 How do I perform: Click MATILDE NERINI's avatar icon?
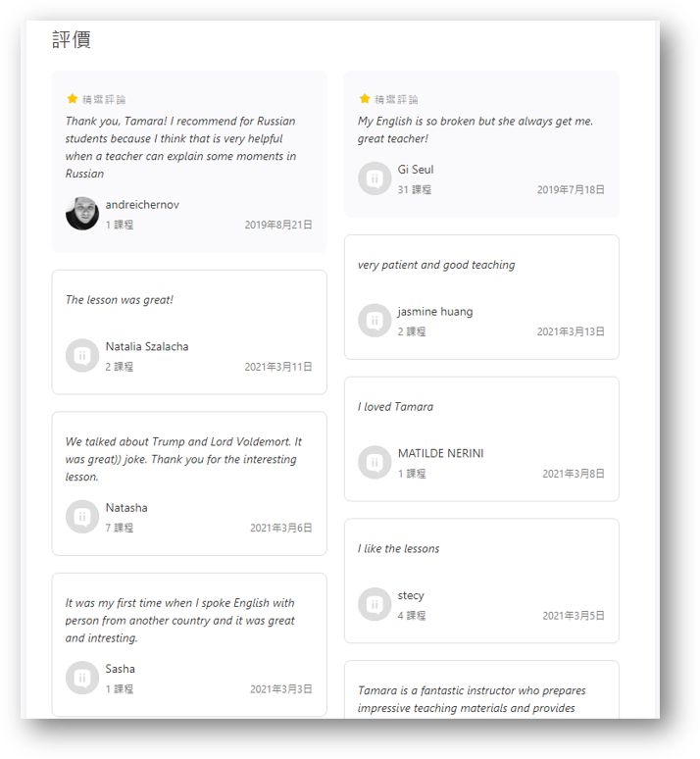[x=375, y=463]
